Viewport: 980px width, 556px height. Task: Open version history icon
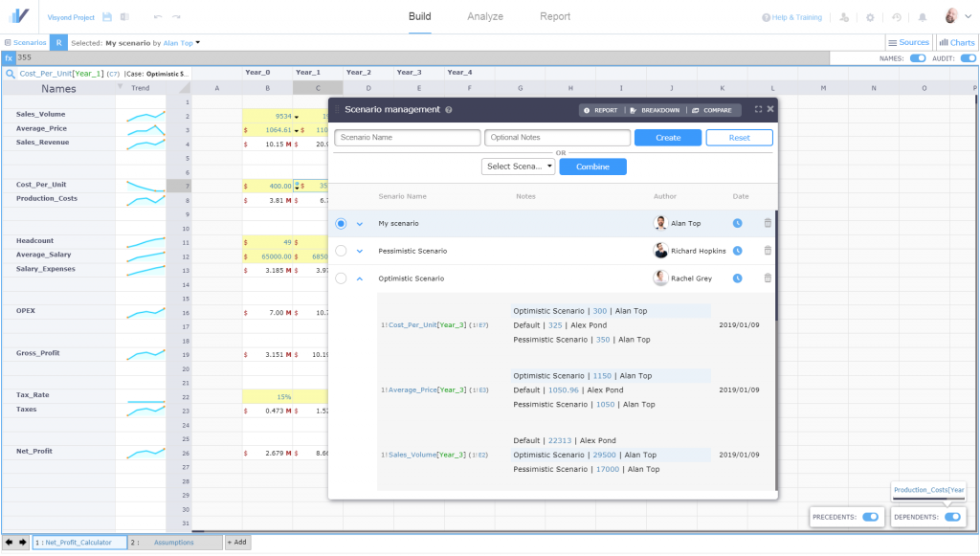896,17
